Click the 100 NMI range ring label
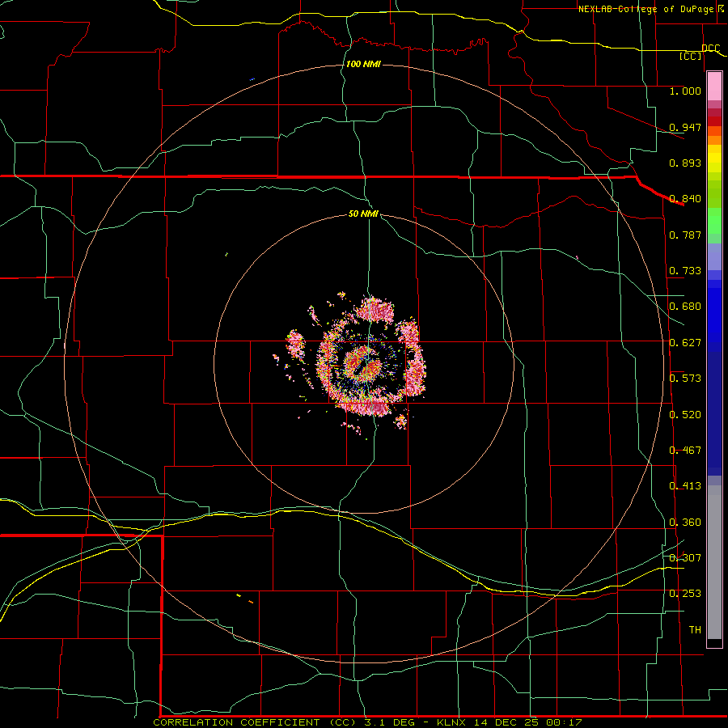728x728 pixels. click(x=363, y=64)
